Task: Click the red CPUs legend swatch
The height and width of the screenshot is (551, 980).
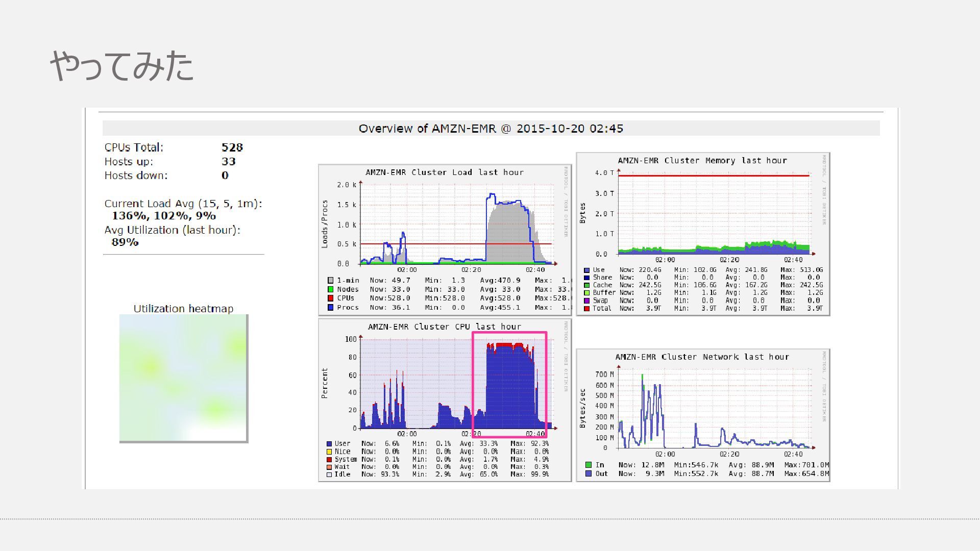Action: point(330,298)
